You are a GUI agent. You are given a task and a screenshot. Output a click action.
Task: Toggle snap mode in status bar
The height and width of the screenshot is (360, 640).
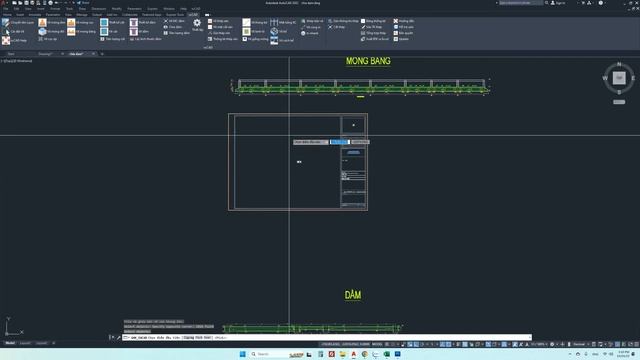coord(393,344)
